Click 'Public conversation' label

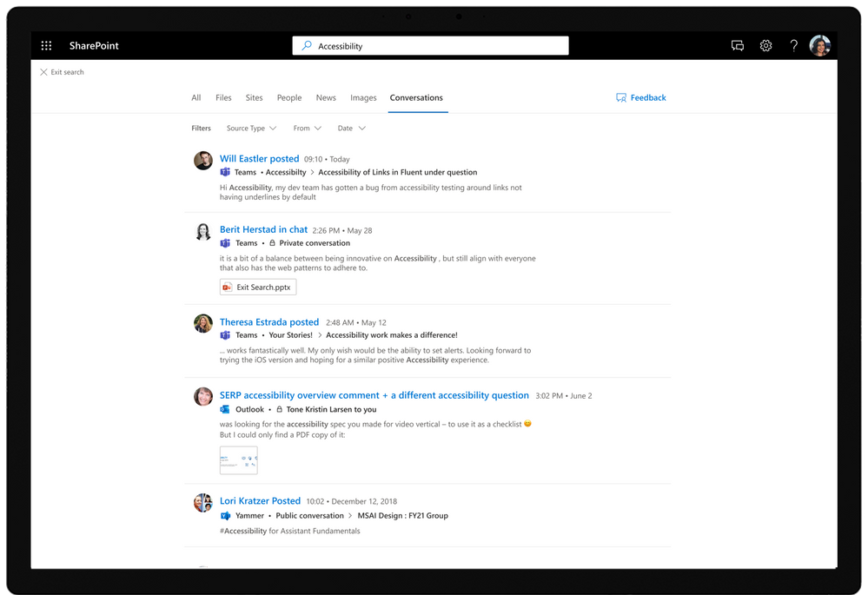coord(309,516)
